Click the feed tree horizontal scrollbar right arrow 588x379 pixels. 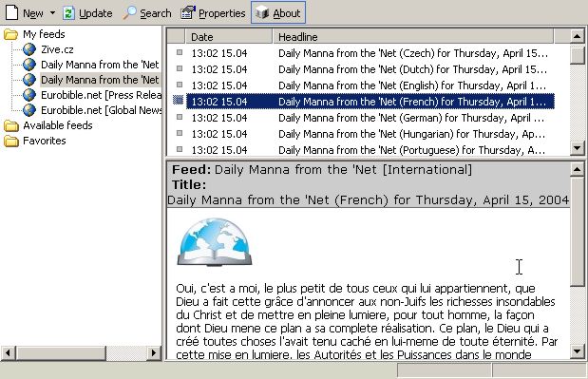click(153, 352)
